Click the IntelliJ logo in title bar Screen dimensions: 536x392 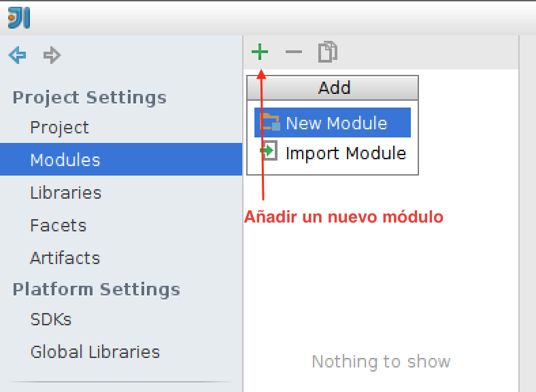pos(19,18)
